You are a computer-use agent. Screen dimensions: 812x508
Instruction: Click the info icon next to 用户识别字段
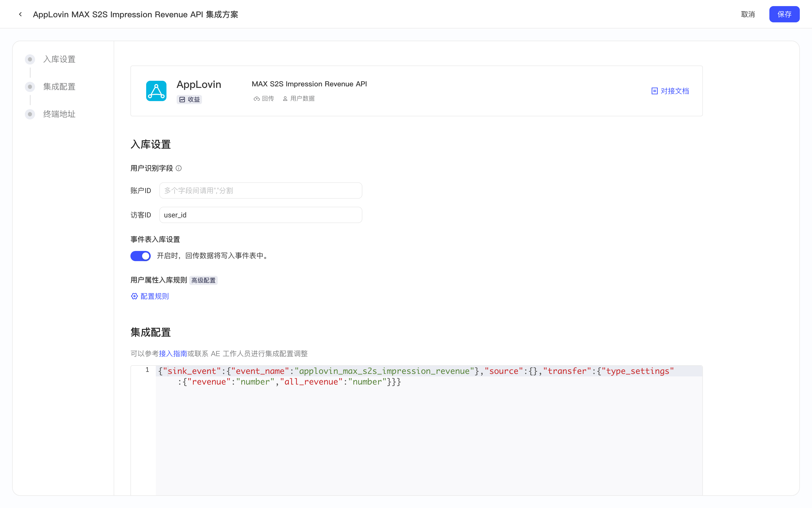pyautogui.click(x=179, y=168)
